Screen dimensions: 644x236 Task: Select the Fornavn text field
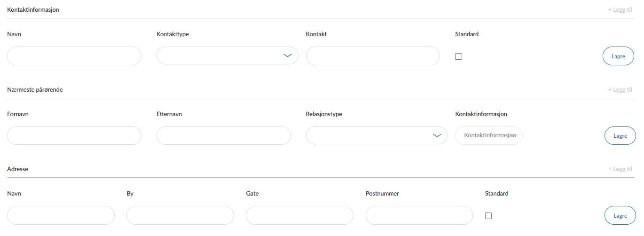tap(74, 135)
